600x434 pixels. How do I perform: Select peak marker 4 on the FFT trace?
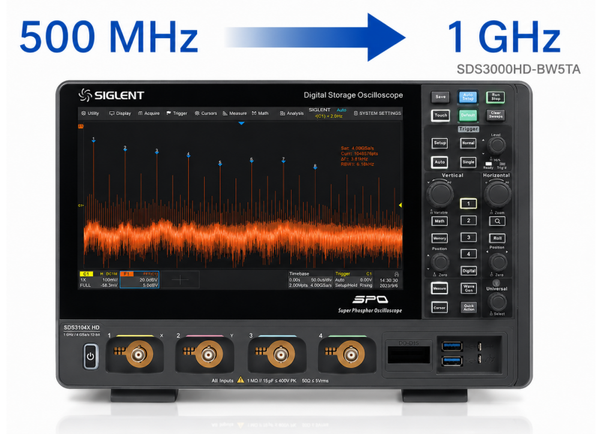(x=188, y=155)
